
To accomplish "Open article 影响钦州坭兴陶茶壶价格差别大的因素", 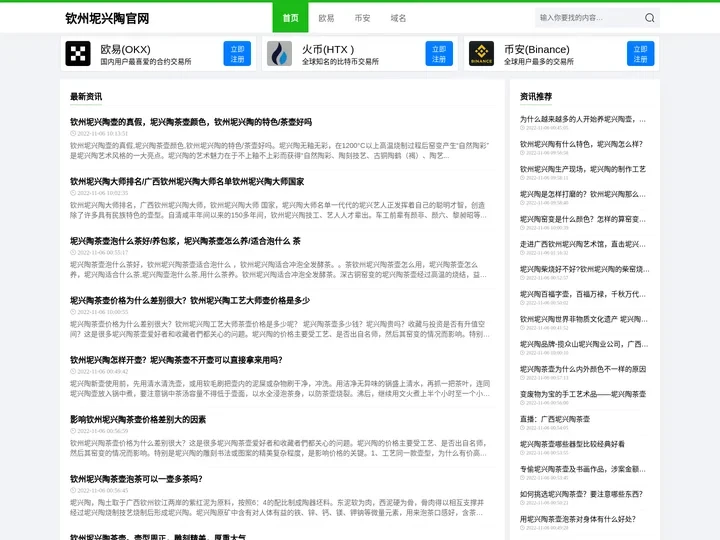I will click(138, 419).
